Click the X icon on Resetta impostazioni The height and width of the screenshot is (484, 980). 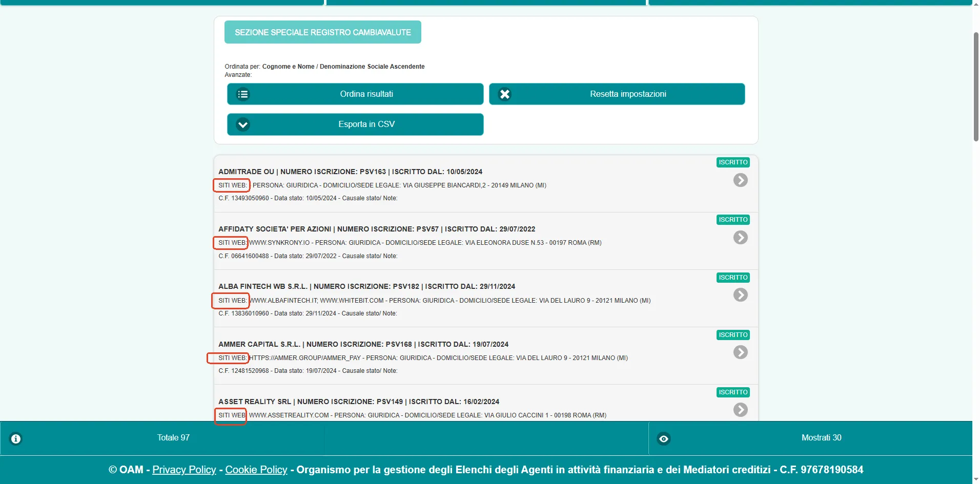(505, 94)
